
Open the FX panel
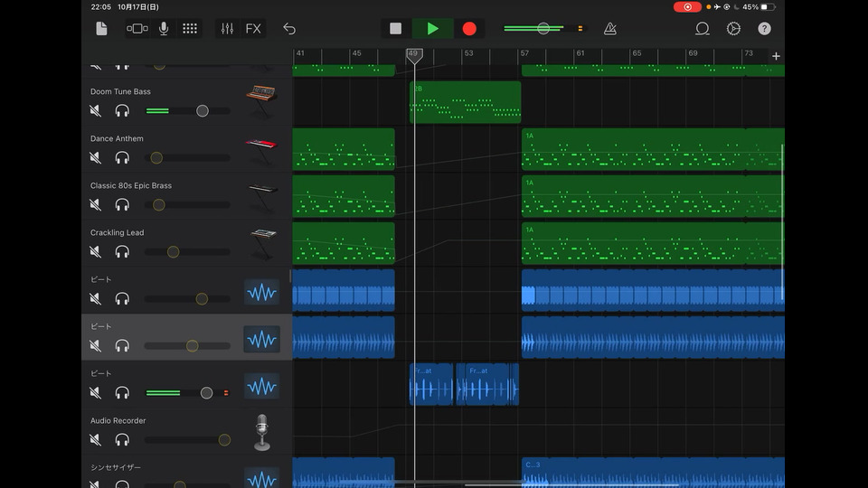click(x=253, y=29)
